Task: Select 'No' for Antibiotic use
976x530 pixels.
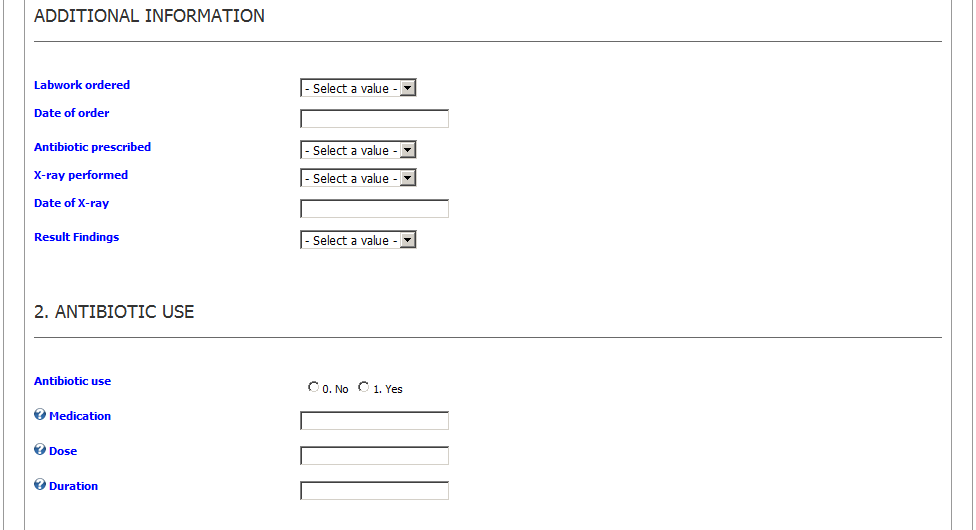Action: click(314, 387)
